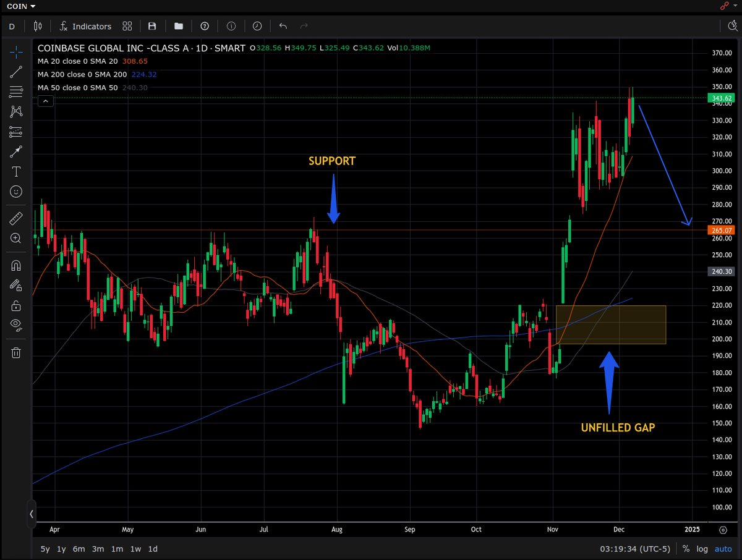Click the COINBASE GLOBAL INC chart title
The image size is (742, 560).
pos(142,48)
